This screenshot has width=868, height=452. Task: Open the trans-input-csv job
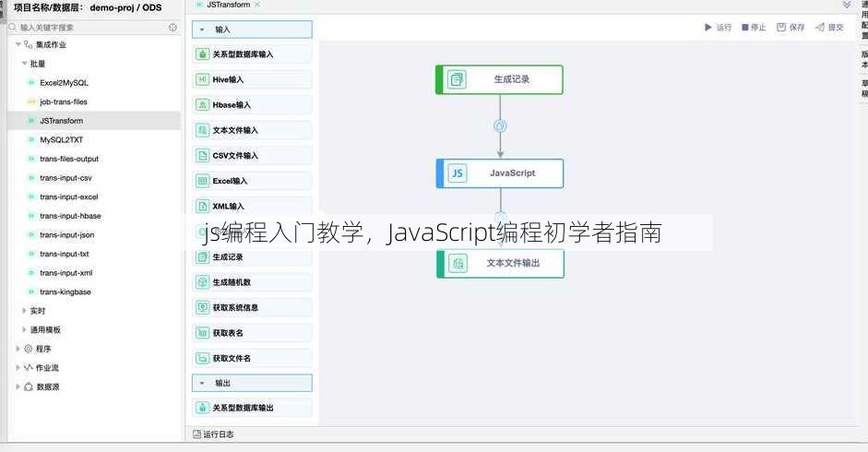(65, 178)
